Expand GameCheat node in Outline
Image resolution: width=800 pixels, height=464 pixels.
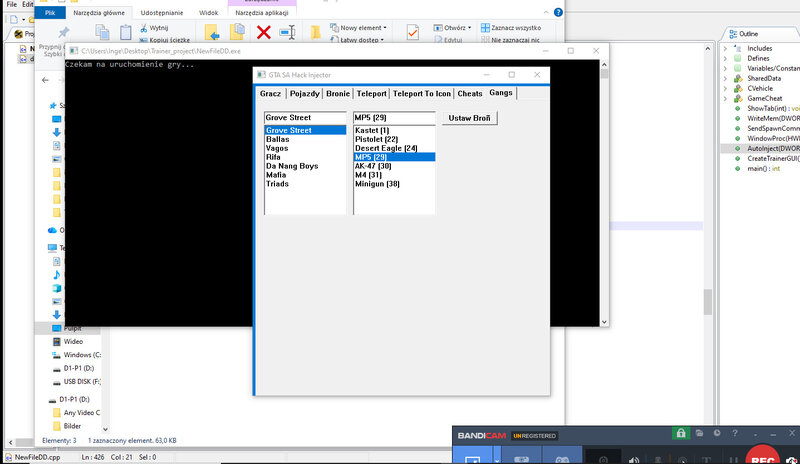click(x=726, y=99)
